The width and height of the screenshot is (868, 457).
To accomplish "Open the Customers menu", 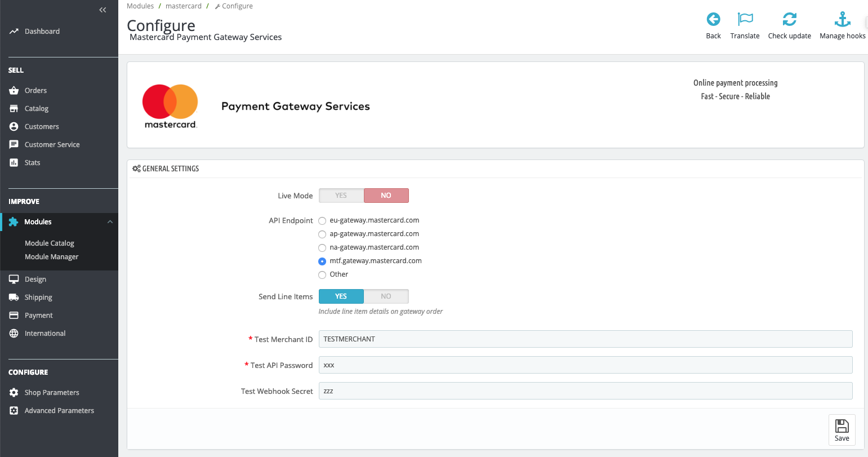I will (42, 126).
